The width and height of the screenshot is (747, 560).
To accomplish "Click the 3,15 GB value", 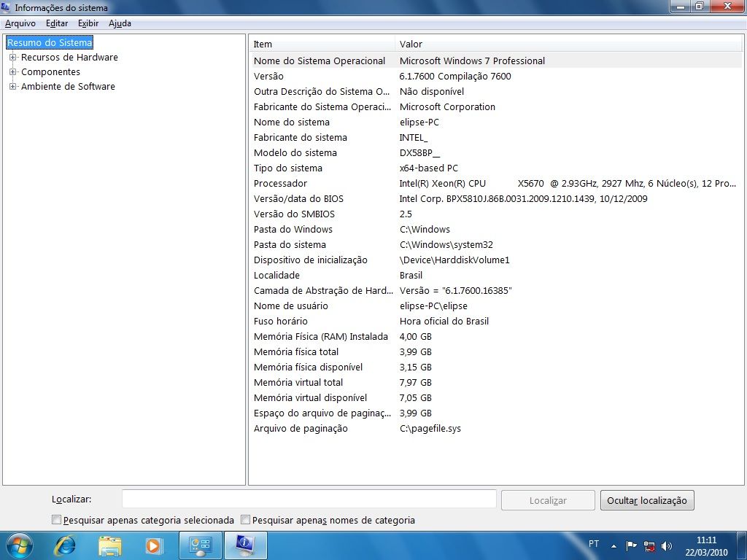I will pyautogui.click(x=415, y=367).
